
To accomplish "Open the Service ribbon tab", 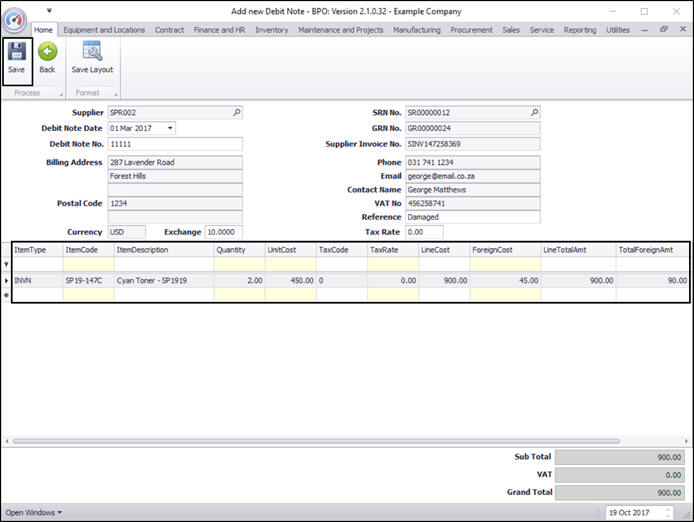I will point(542,30).
